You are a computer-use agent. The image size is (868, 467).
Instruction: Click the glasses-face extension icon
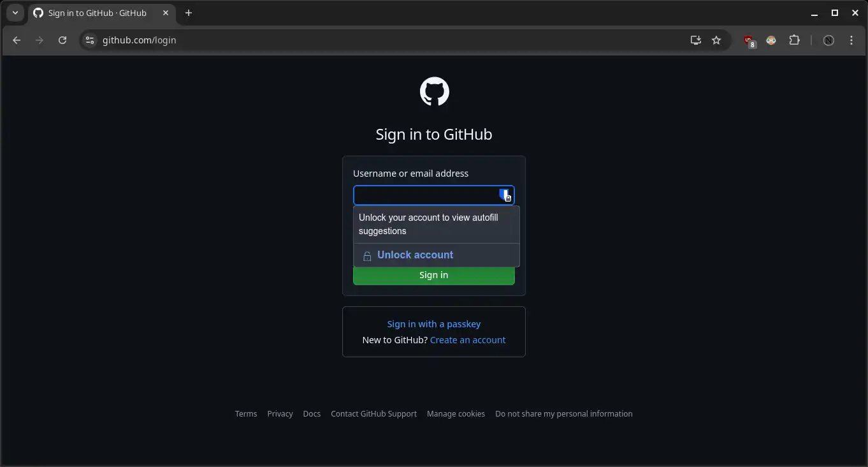point(771,40)
